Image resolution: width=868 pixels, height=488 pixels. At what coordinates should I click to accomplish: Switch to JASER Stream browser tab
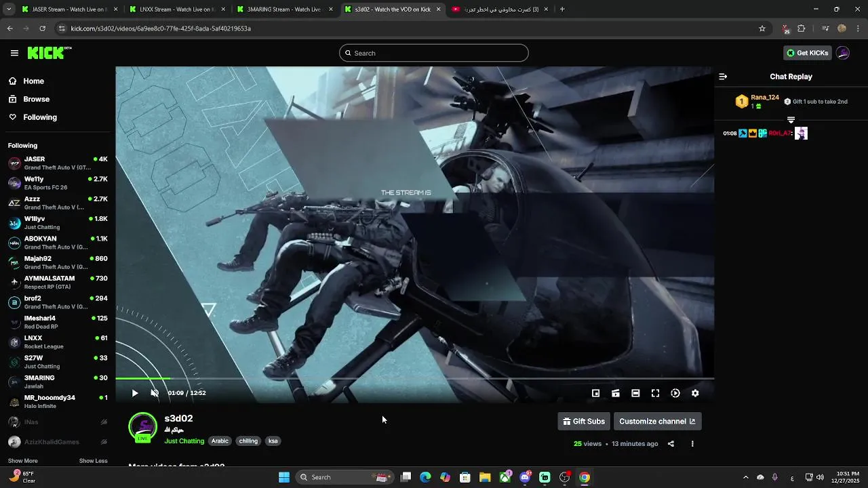pyautogui.click(x=68, y=9)
